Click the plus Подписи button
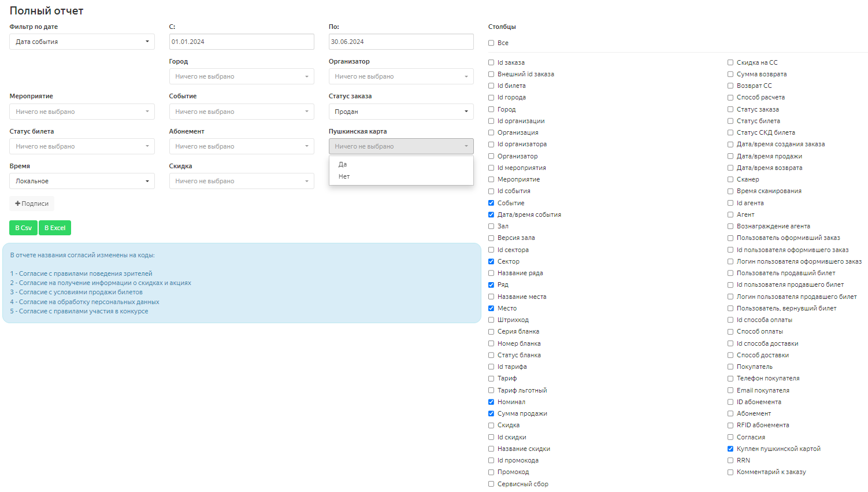This screenshot has width=868, height=492. click(x=32, y=204)
